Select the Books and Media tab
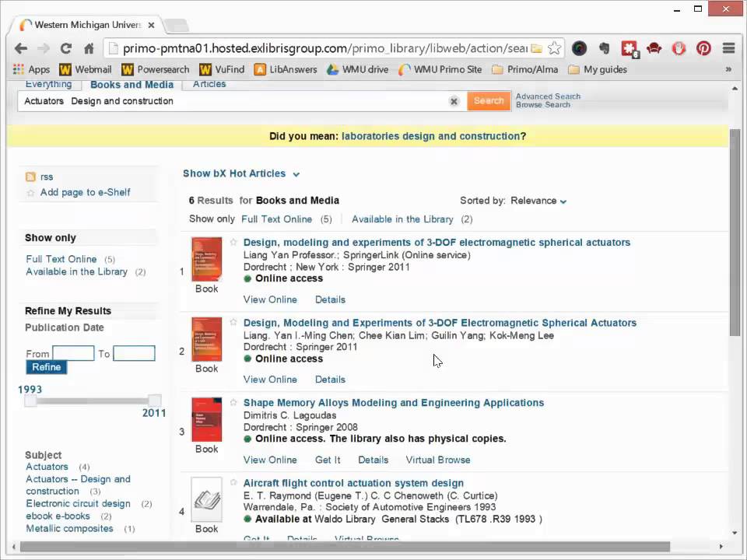 [132, 85]
